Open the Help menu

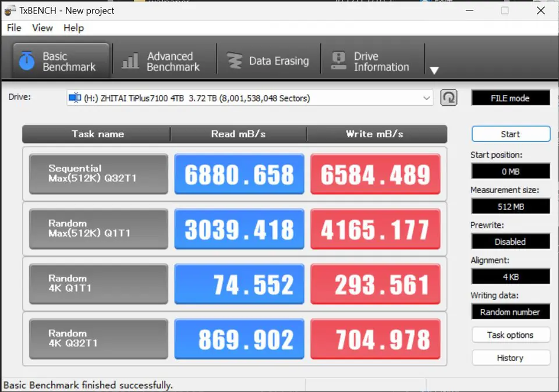pos(73,28)
